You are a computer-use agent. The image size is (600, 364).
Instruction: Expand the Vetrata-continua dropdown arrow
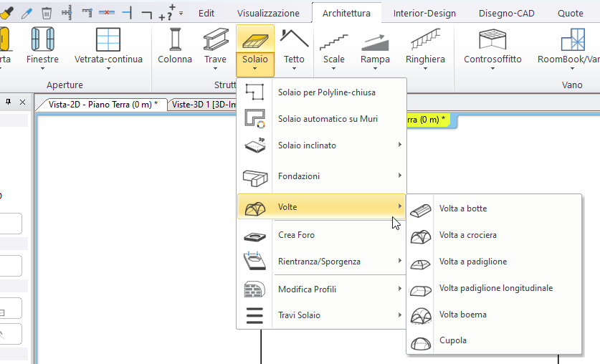(108, 69)
